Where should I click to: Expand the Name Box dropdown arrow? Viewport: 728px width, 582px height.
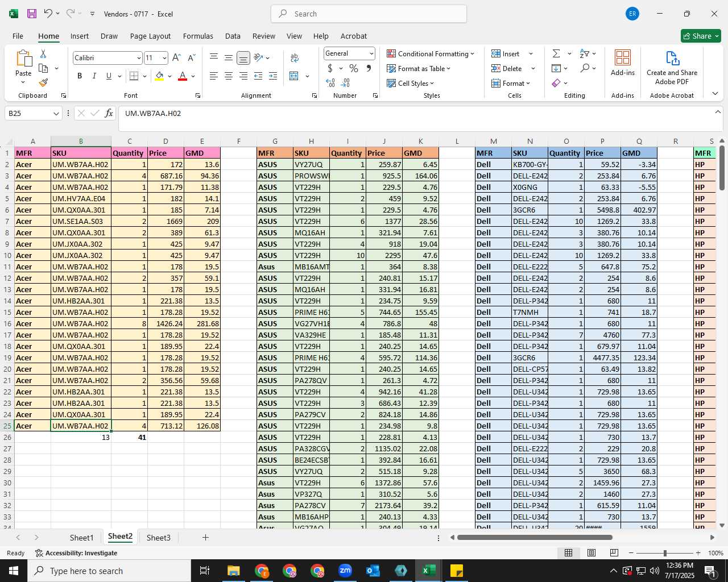pos(56,114)
